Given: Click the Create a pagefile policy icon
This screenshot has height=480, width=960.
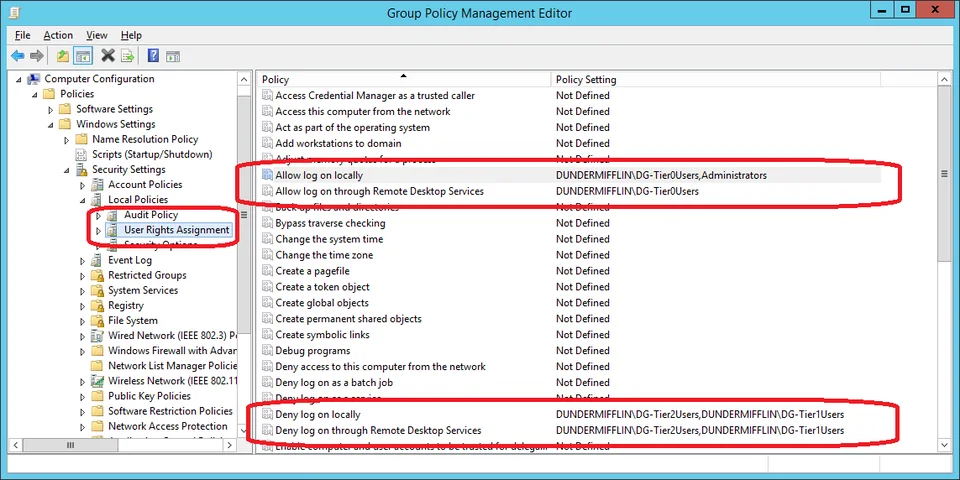Looking at the screenshot, I should coord(267,271).
